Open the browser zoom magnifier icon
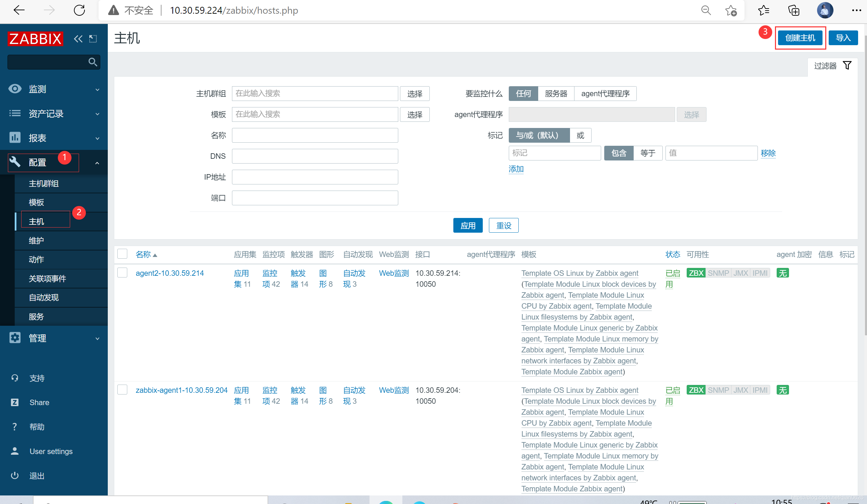867x504 pixels. [706, 10]
